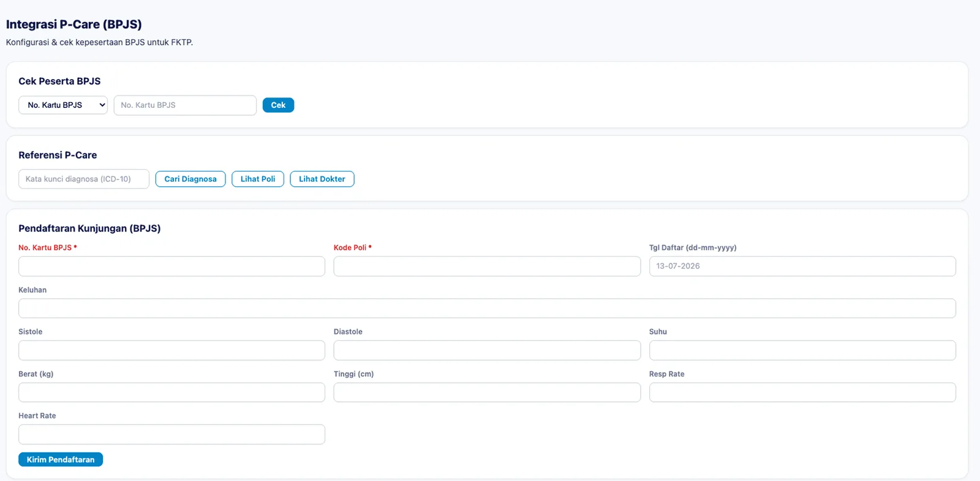The image size is (980, 481).
Task: Focus the Resp Rate input field
Action: tap(802, 393)
